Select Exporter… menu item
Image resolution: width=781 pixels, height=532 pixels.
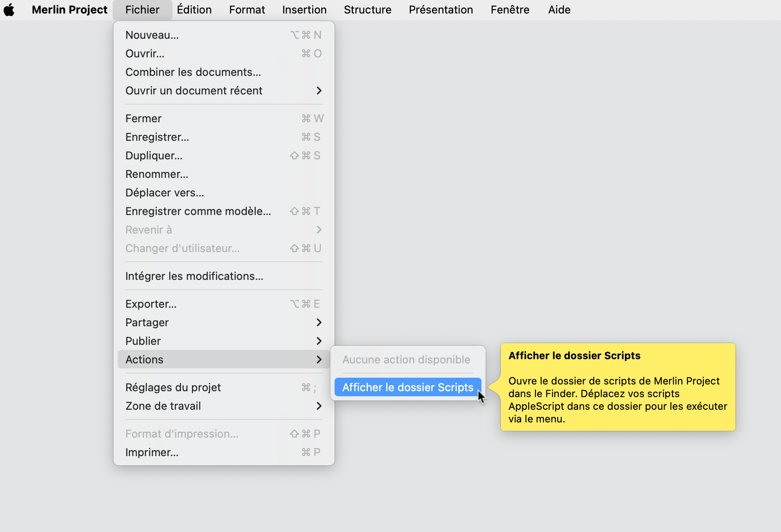click(x=224, y=304)
